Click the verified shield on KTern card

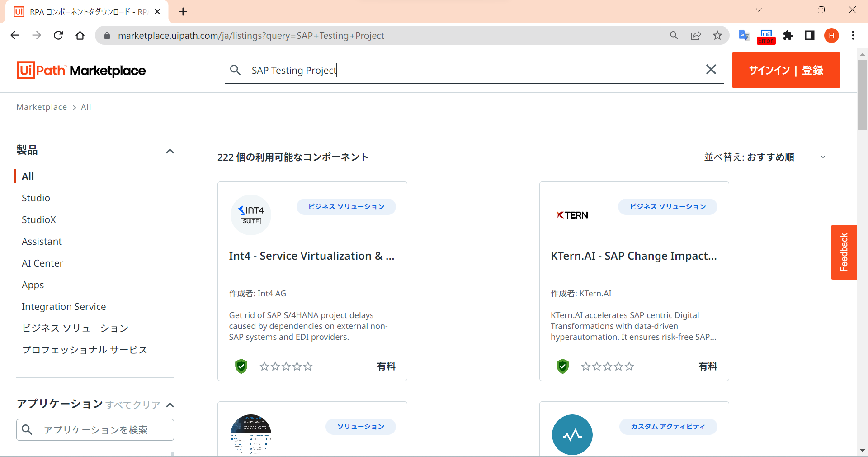pyautogui.click(x=562, y=366)
